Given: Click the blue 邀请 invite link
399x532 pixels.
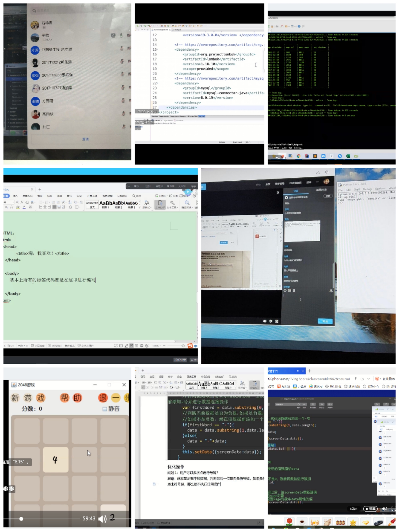Looking at the screenshot, I should click(x=85, y=139).
